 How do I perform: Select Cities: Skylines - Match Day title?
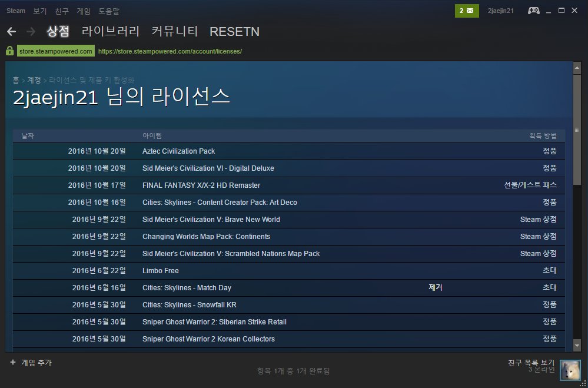[x=187, y=288]
